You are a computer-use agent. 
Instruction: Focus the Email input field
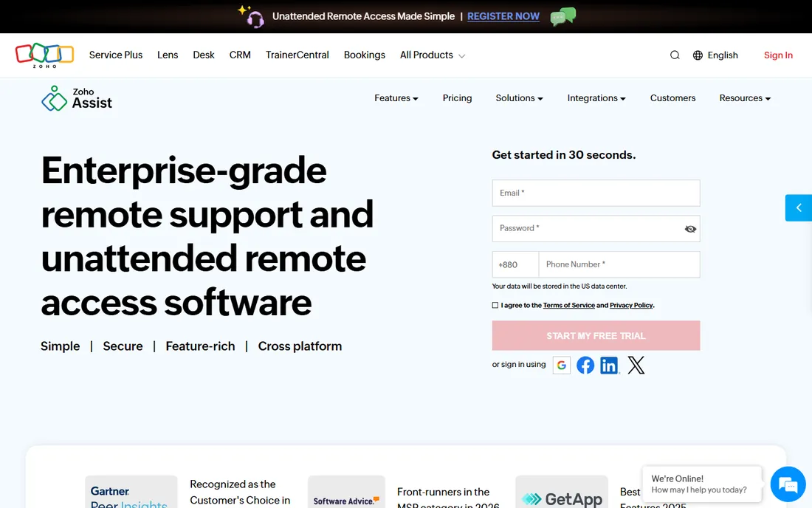pos(596,193)
